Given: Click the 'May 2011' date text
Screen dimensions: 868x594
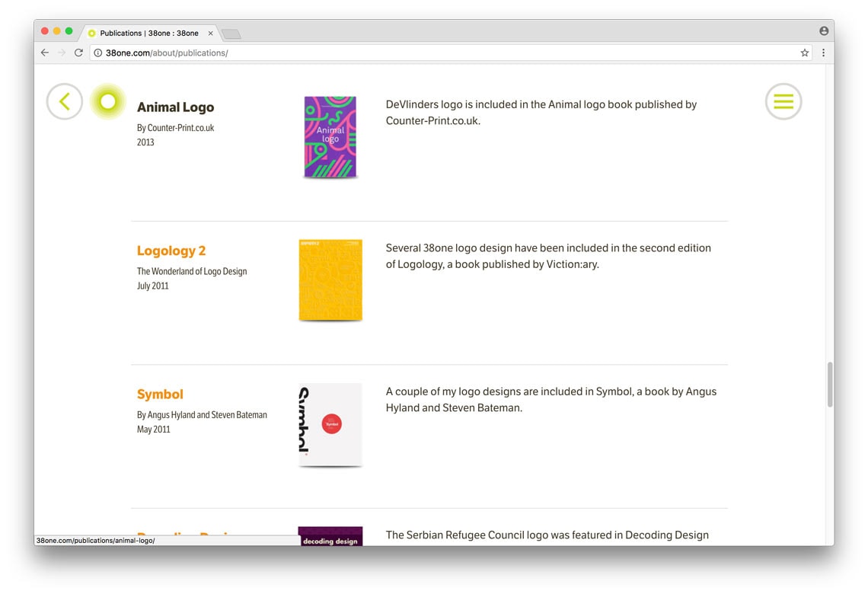Looking at the screenshot, I should [153, 429].
